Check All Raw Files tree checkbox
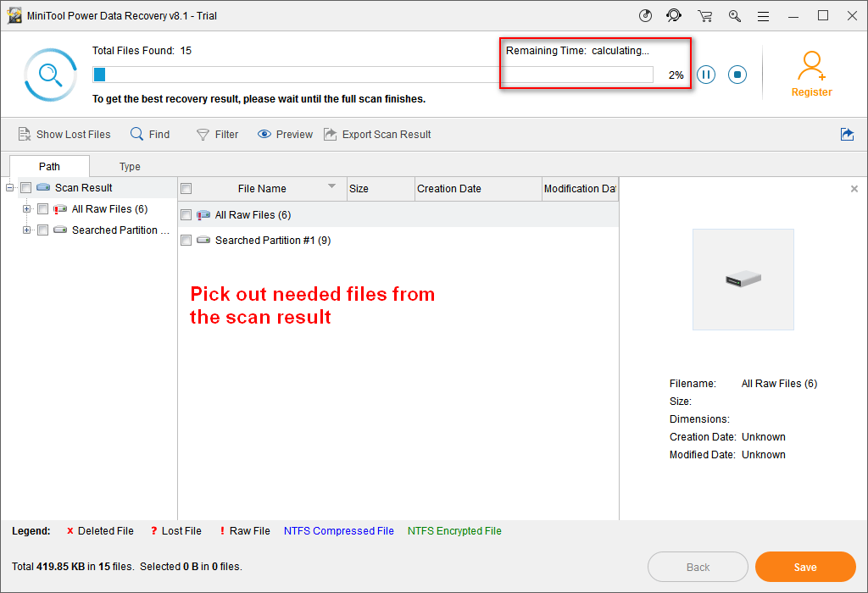The image size is (868, 593). [42, 209]
